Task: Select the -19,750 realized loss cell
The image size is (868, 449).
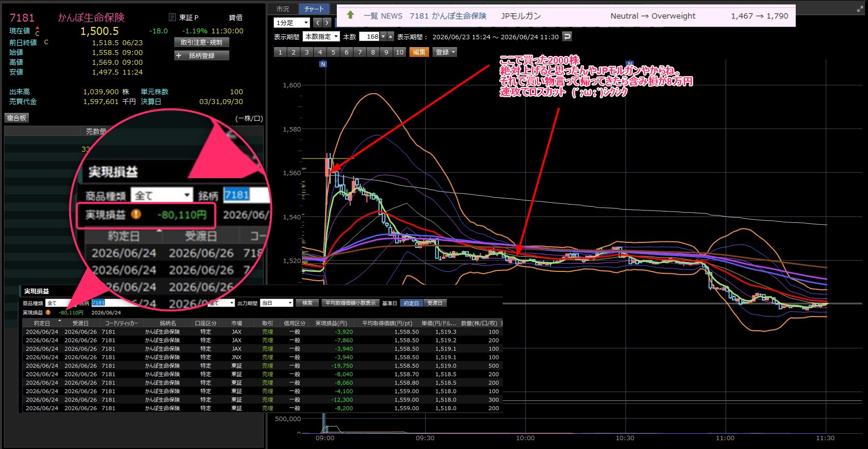Action: [342, 366]
